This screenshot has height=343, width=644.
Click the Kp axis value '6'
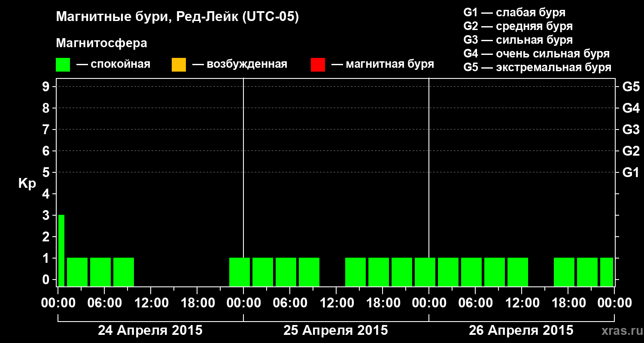click(47, 151)
